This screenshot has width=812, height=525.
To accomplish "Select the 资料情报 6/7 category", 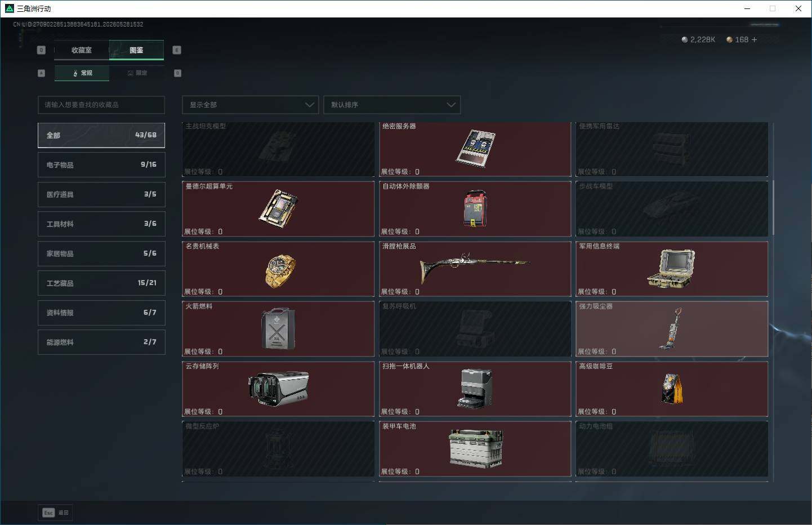I will 101,313.
